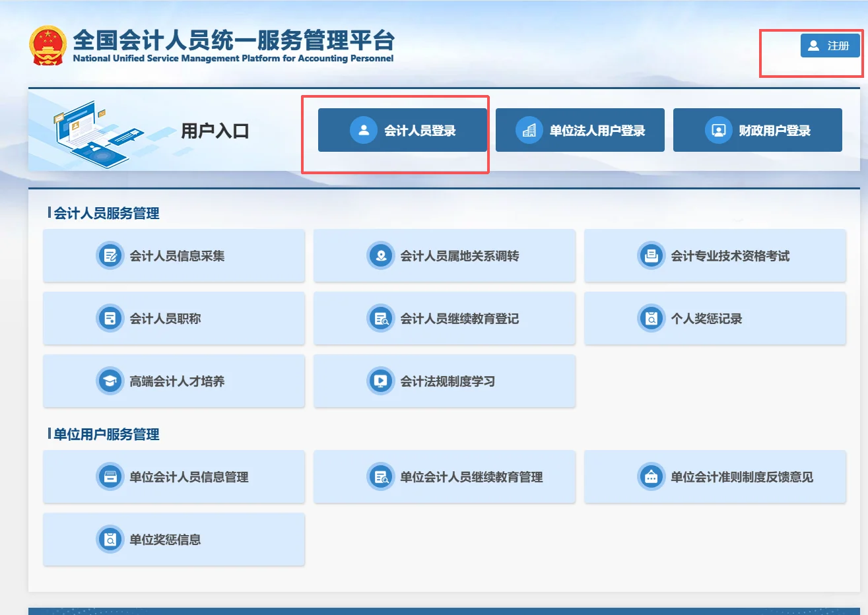Open 会计人员职称 card

point(174,318)
